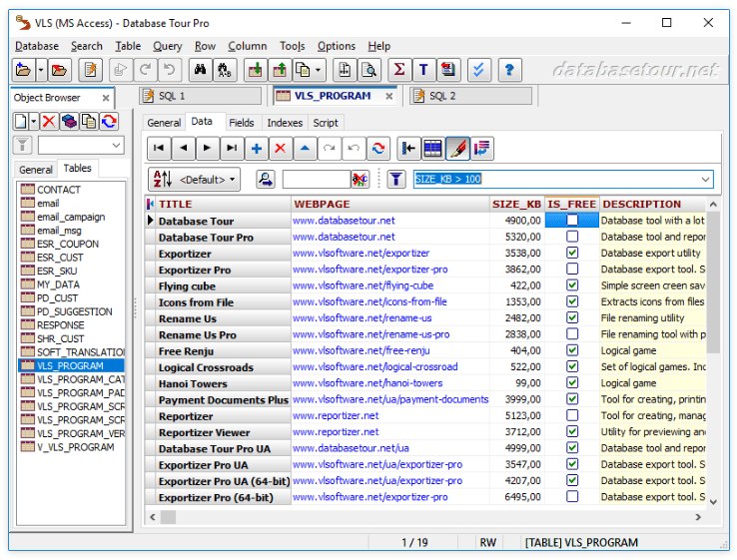Toggle IS_FREE for Rename Us Pro
Image resolution: width=737 pixels, height=560 pixels.
click(572, 334)
